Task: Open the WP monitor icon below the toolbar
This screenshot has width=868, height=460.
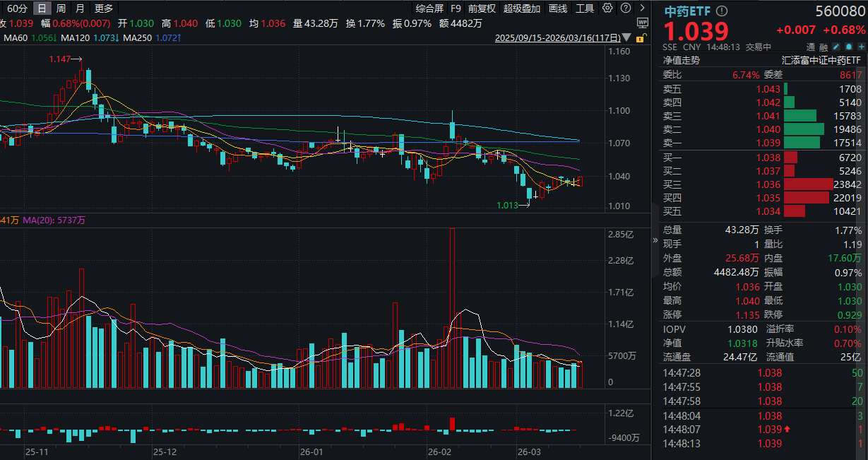Action: click(643, 24)
